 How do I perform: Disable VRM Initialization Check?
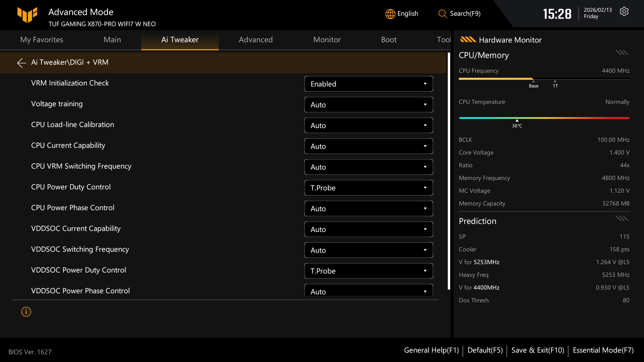pyautogui.click(x=368, y=84)
